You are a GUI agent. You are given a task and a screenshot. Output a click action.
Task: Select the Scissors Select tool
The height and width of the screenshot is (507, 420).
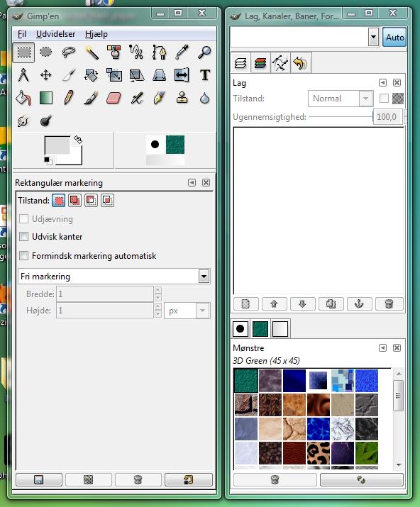[x=136, y=52]
